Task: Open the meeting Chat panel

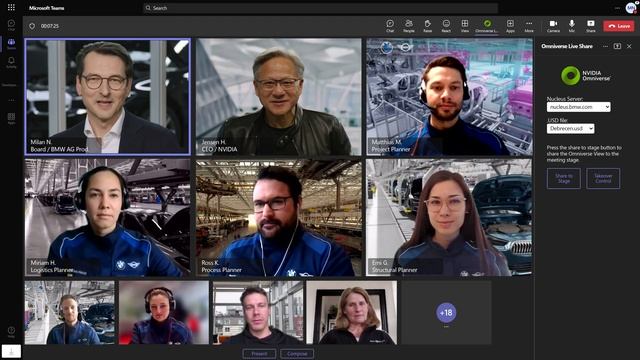Action: pos(390,26)
